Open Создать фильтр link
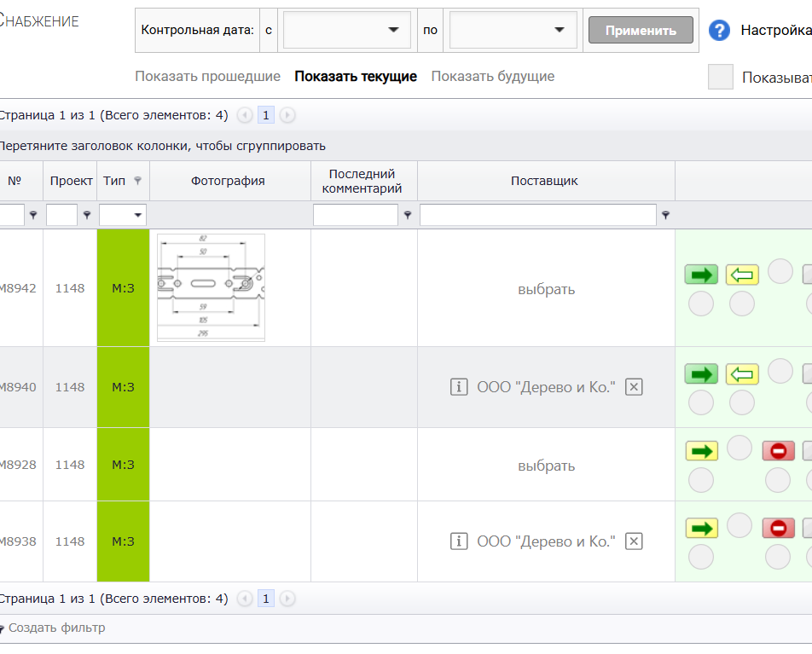 (56, 628)
